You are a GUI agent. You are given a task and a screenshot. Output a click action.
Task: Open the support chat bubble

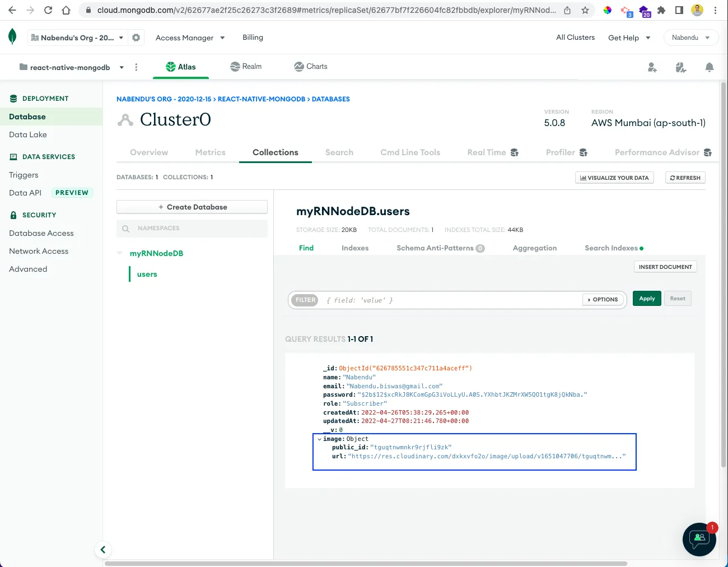[699, 539]
